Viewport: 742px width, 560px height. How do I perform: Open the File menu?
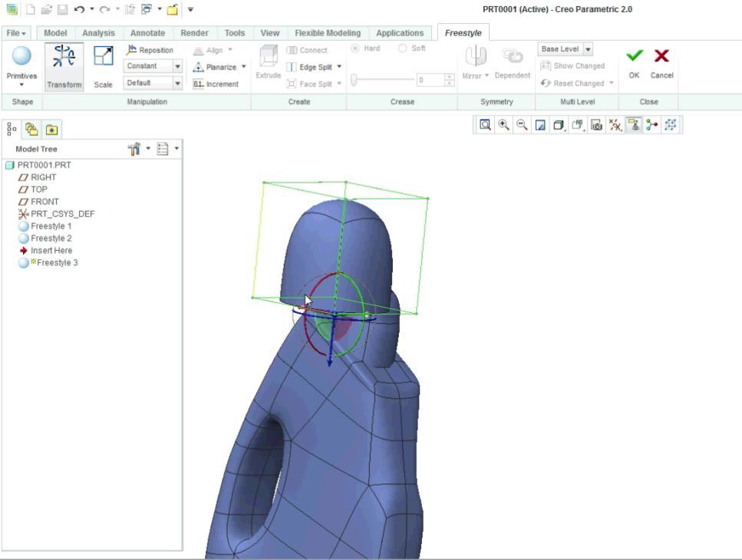(16, 33)
